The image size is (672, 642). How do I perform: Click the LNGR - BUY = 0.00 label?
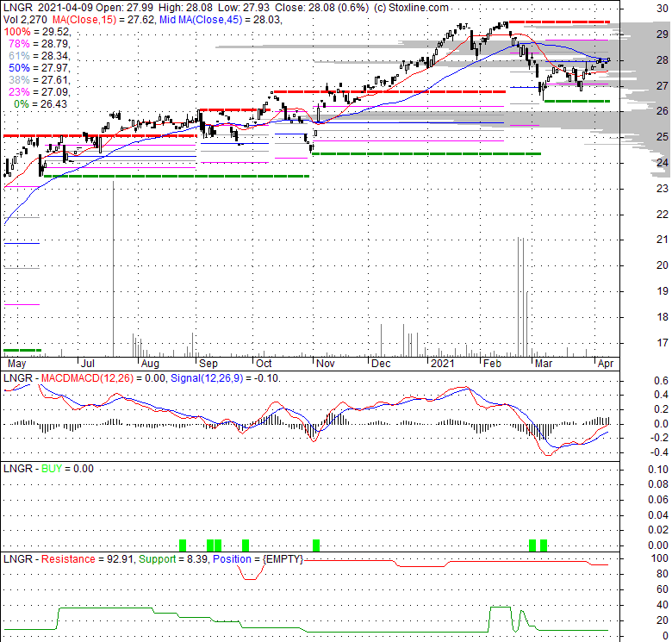[48, 469]
